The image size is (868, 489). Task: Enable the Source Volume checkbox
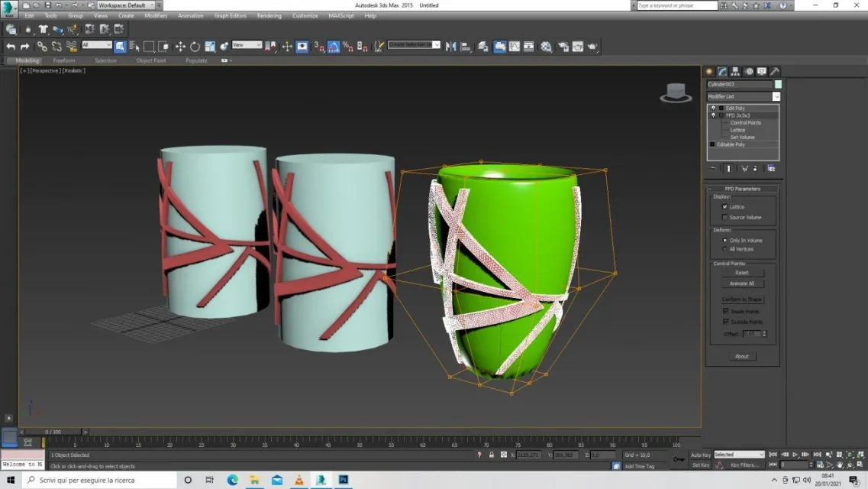724,218
